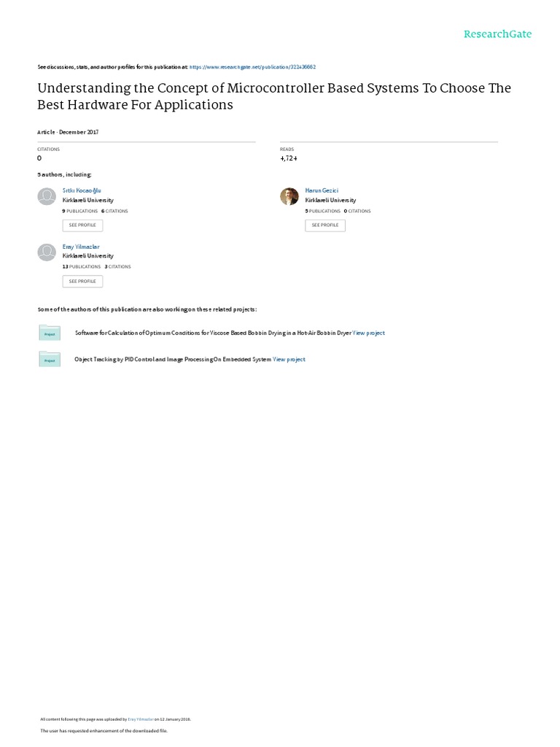Open the researchgate.net publication URL link
Screen dimensions: 560x747
(x=252, y=66)
